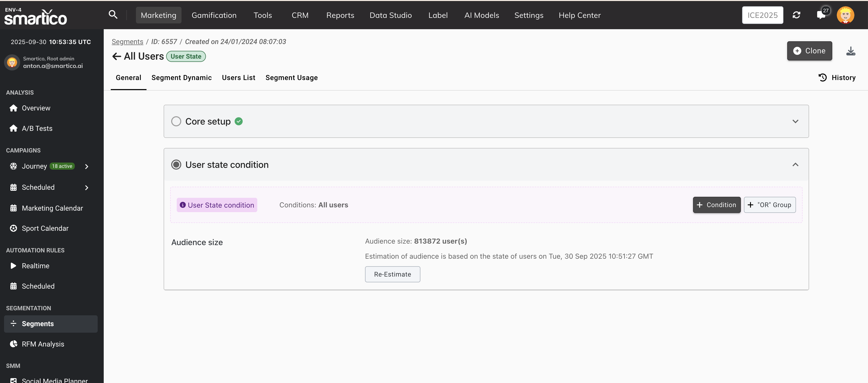Click the Segments breadcrumb link
This screenshot has width=868, height=383.
127,42
